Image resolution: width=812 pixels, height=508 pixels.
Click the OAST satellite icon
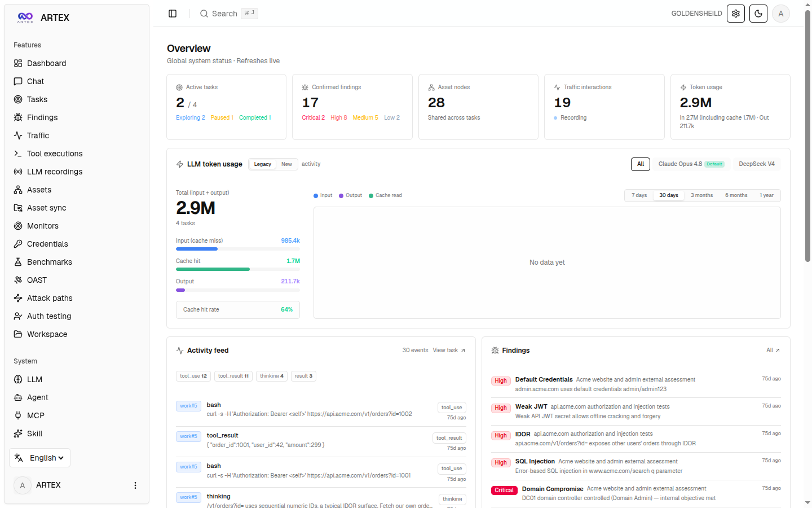click(x=18, y=280)
